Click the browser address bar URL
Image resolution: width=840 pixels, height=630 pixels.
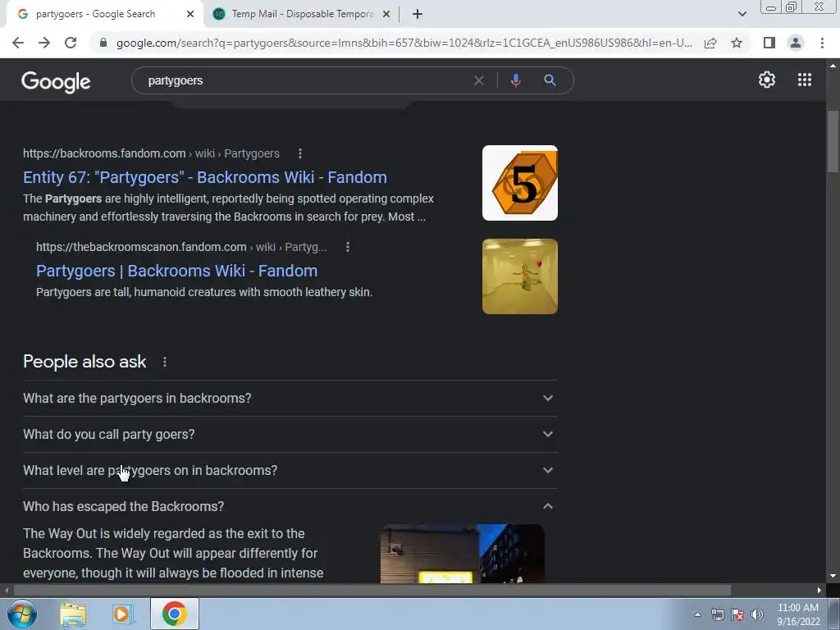point(404,43)
